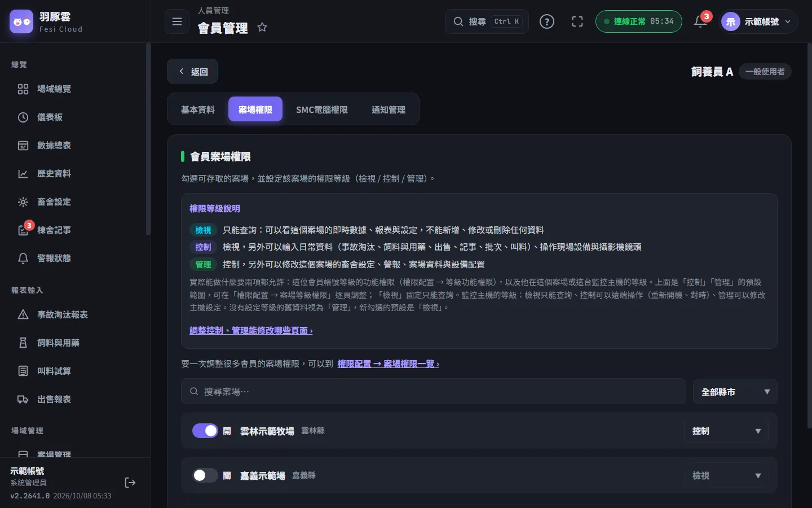
Task: Click the 人員管理 breadcrumb text
Action: point(213,11)
